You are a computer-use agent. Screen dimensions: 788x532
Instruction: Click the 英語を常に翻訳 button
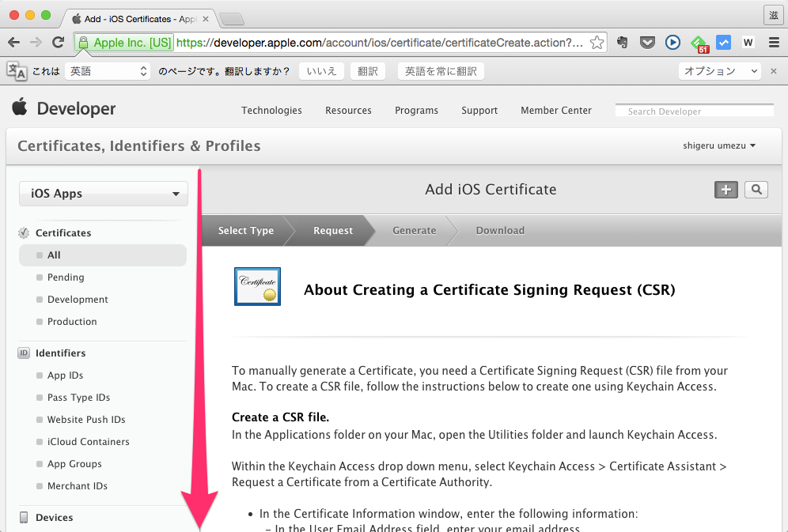(x=441, y=71)
